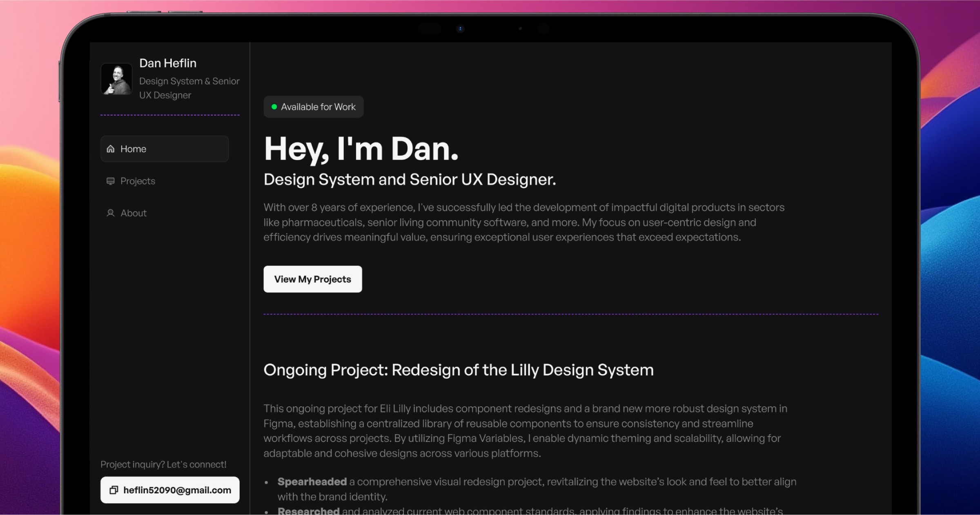The width and height of the screenshot is (980, 515).
Task: Go to the Projects page label
Action: pos(138,181)
